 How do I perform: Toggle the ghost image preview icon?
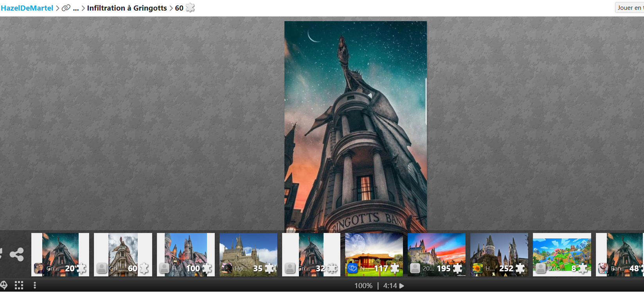click(4, 285)
